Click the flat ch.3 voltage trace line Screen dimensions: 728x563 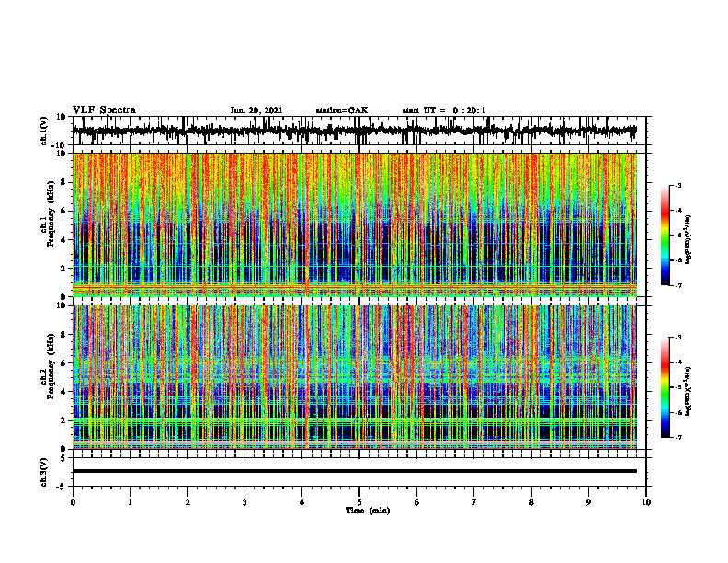click(355, 471)
